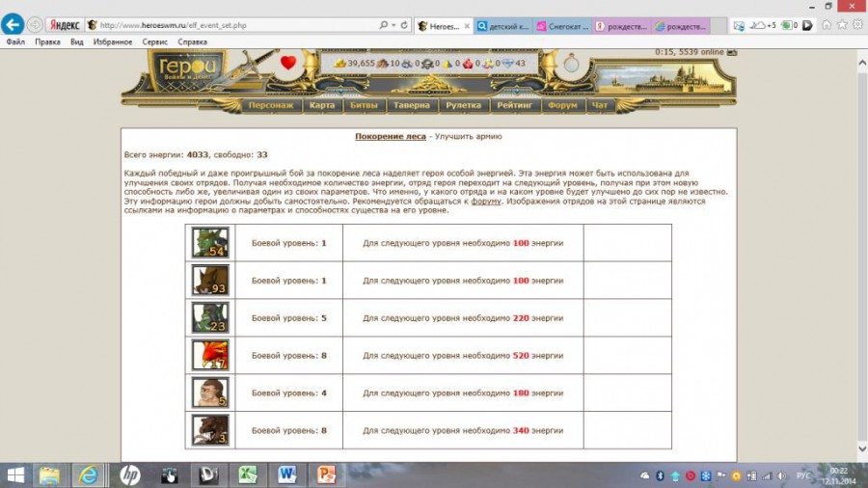This screenshot has width=868, height=488.
Task: Click the Покорение леса heading link
Action: (390, 137)
